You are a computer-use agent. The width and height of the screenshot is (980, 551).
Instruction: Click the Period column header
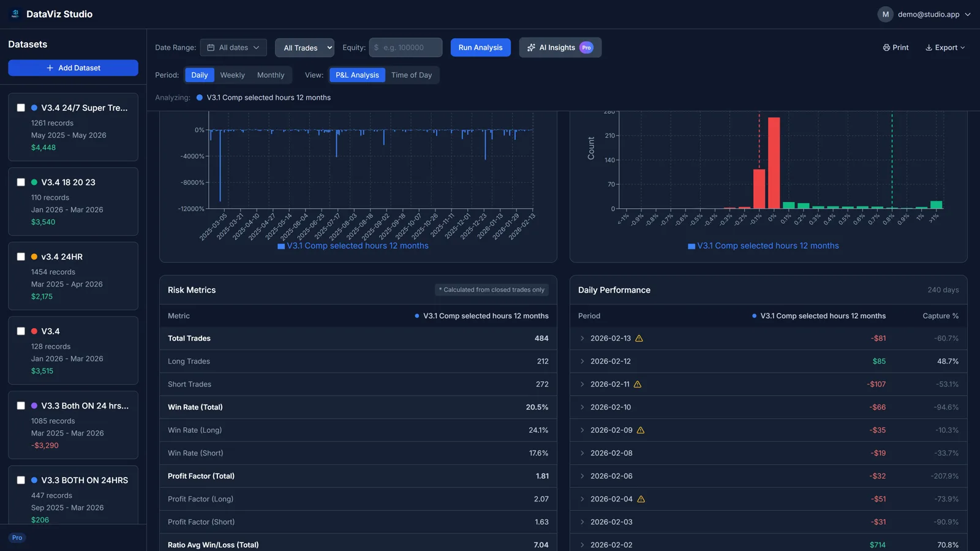point(589,316)
